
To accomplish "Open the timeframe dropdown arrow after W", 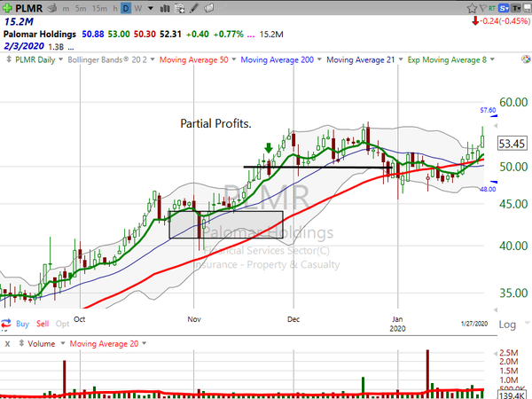I will point(150,8).
